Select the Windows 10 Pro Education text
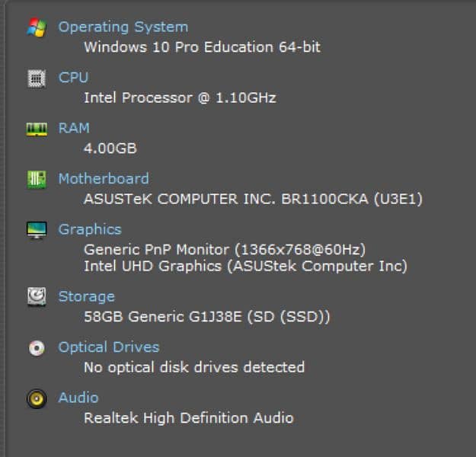476x457 pixels. tap(202, 47)
